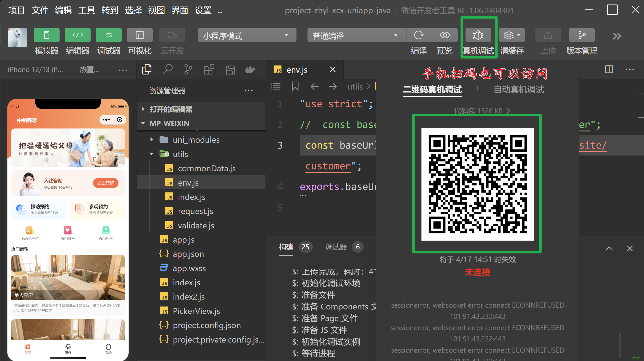Select the 构建 output tab
The width and height of the screenshot is (644, 361).
[286, 247]
